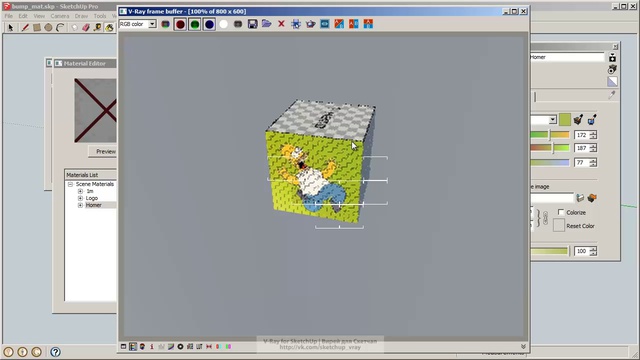Open the Camera menu in SketchUp
640x360 pixels.
pos(60,16)
